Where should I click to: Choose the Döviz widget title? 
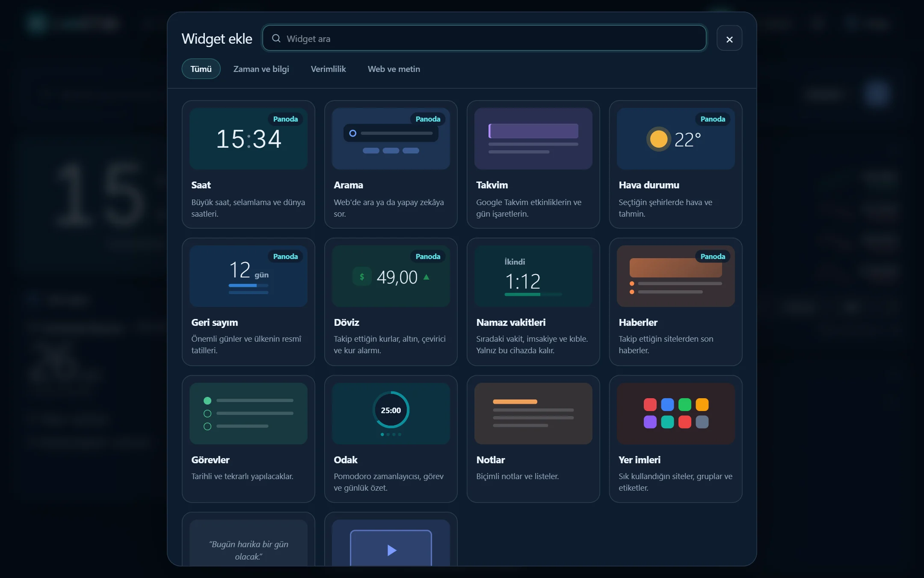point(346,322)
